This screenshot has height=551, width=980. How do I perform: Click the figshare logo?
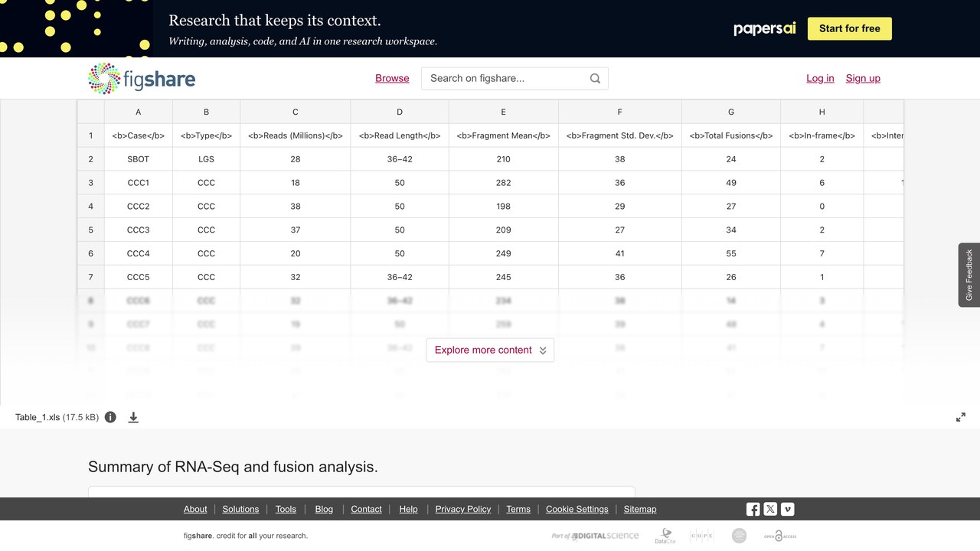click(142, 78)
